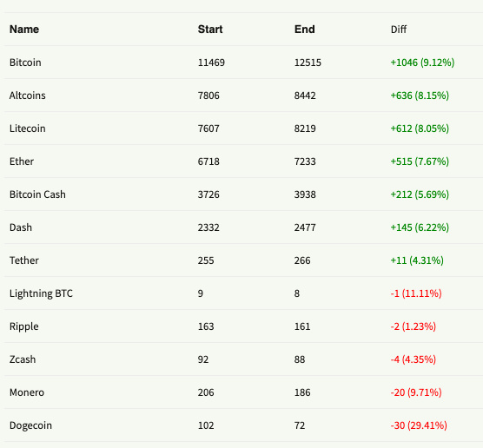Screen dimensions: 483x448
Task: Select the Bitcoin row name
Action: [25, 63]
